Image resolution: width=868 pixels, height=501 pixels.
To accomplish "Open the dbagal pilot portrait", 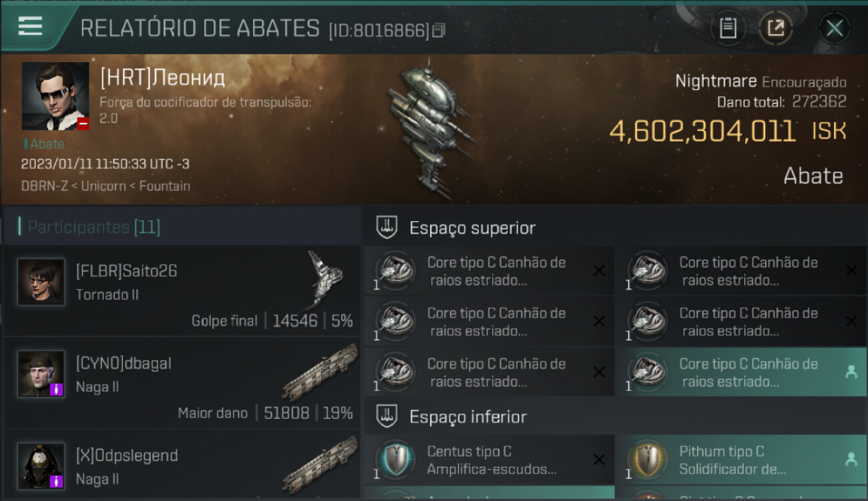I will click(41, 374).
